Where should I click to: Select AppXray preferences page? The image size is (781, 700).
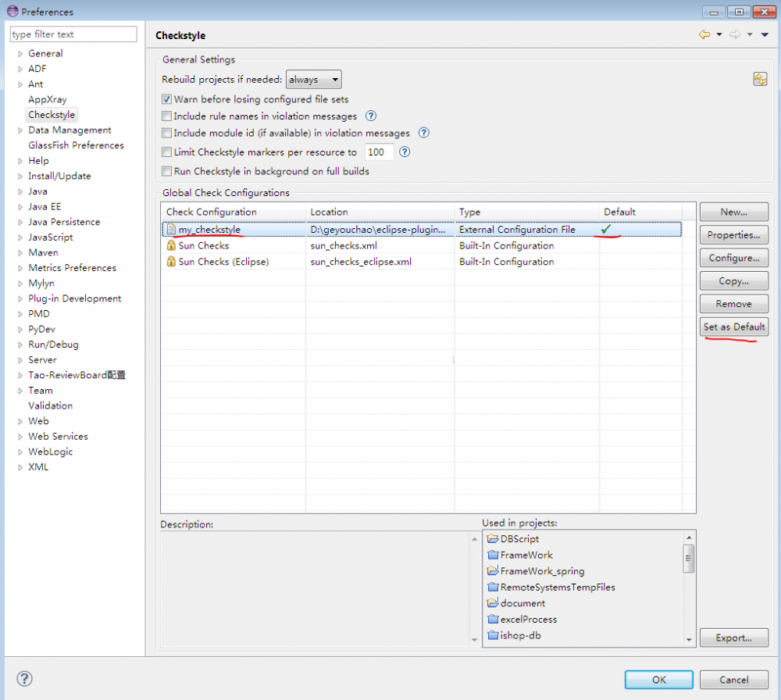[48, 99]
